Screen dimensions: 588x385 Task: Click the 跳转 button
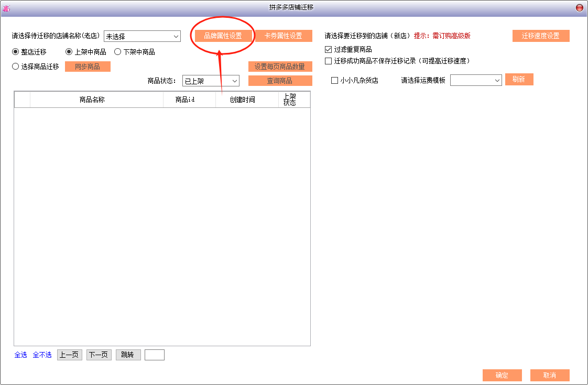(x=128, y=355)
